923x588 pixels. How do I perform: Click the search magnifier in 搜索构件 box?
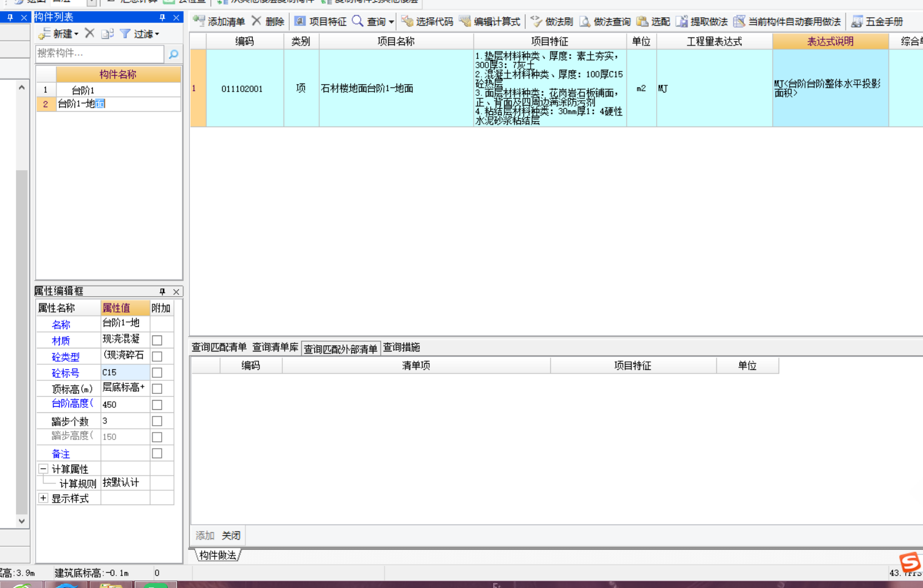pos(173,54)
